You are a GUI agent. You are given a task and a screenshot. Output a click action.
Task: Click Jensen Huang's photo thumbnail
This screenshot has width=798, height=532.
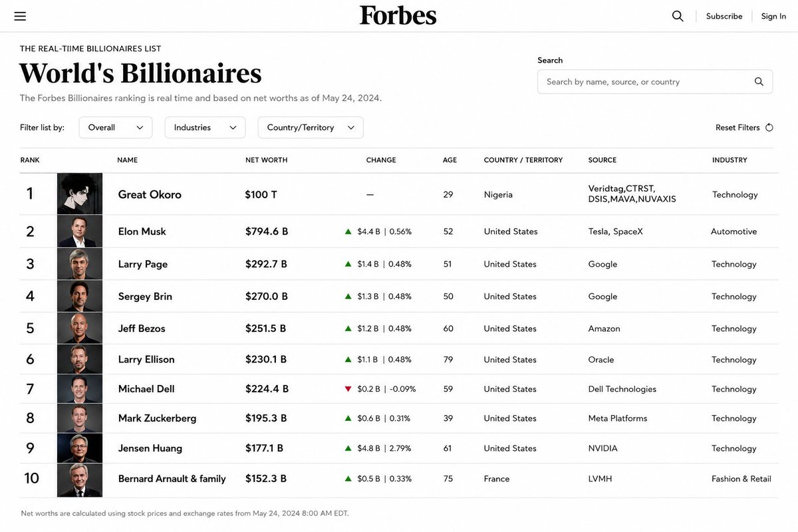coord(80,448)
